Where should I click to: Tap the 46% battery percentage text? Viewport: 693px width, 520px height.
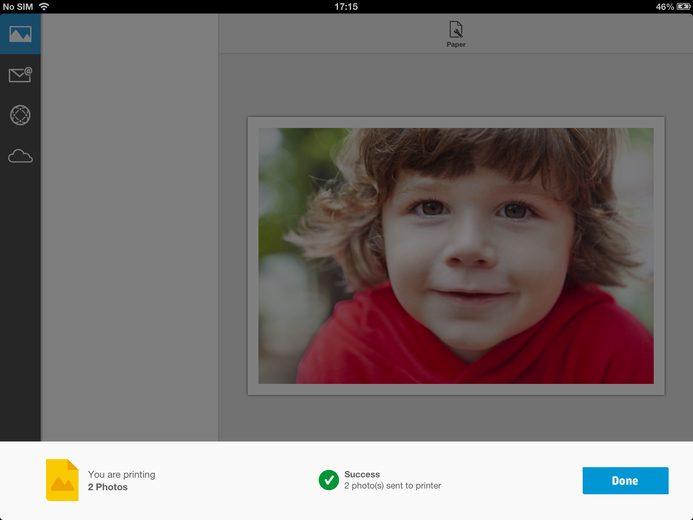(x=665, y=7)
